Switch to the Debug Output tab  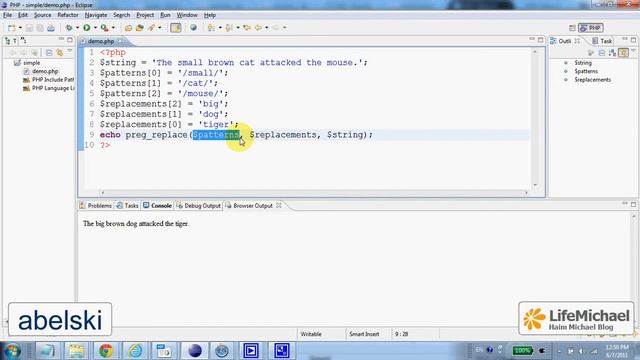(198, 206)
